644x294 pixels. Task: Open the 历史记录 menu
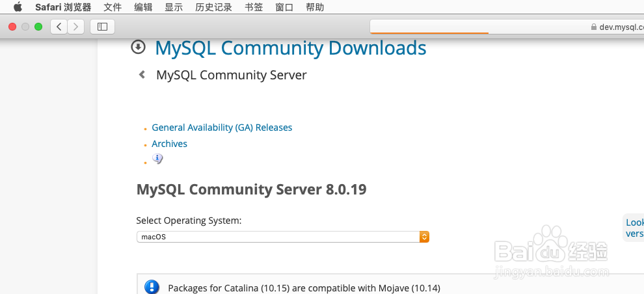point(213,7)
